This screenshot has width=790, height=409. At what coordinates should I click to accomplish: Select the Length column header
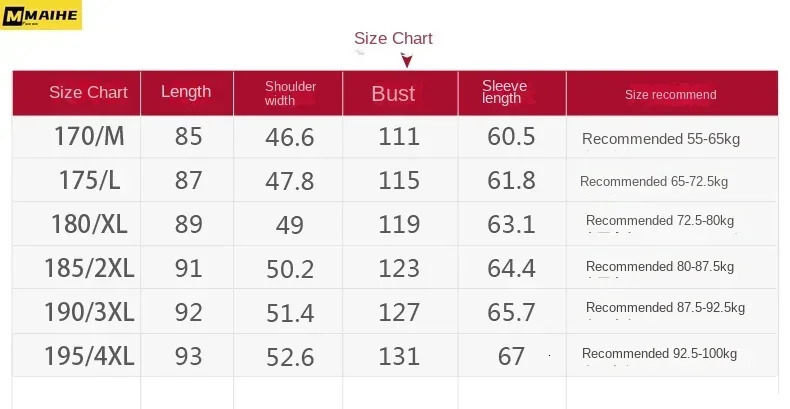[x=186, y=92]
